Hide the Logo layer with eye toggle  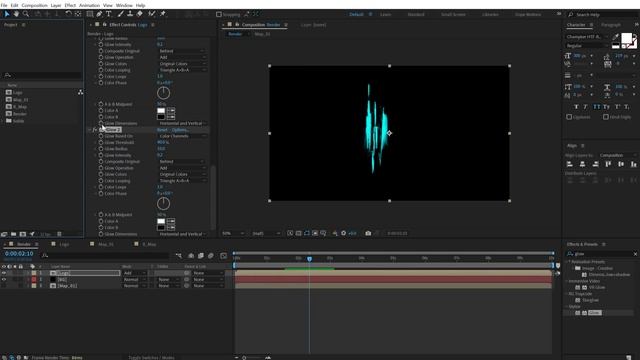[4, 273]
